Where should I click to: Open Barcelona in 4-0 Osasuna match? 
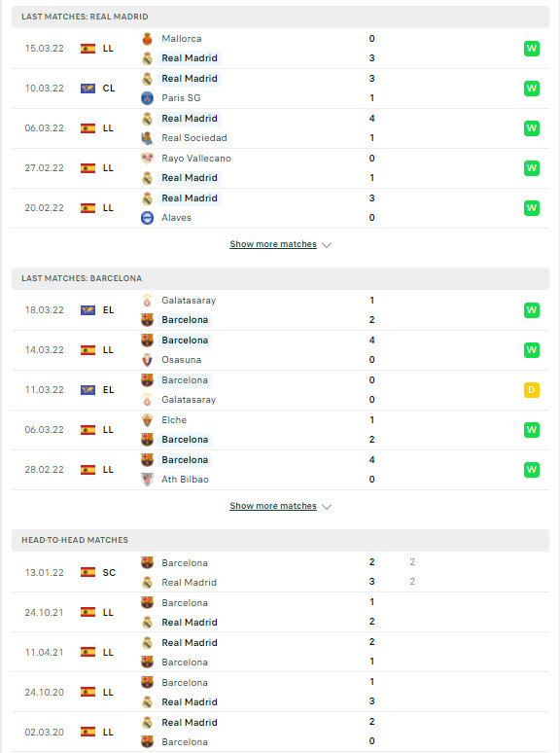click(185, 341)
